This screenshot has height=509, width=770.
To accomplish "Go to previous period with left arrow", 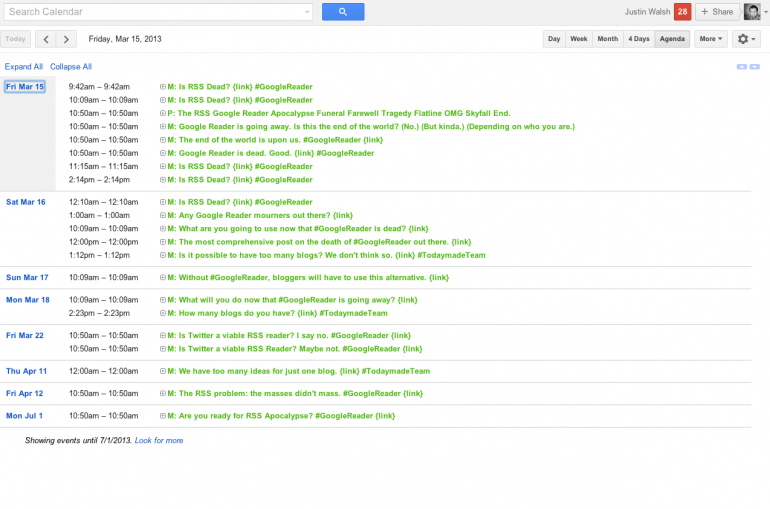I will [46, 39].
